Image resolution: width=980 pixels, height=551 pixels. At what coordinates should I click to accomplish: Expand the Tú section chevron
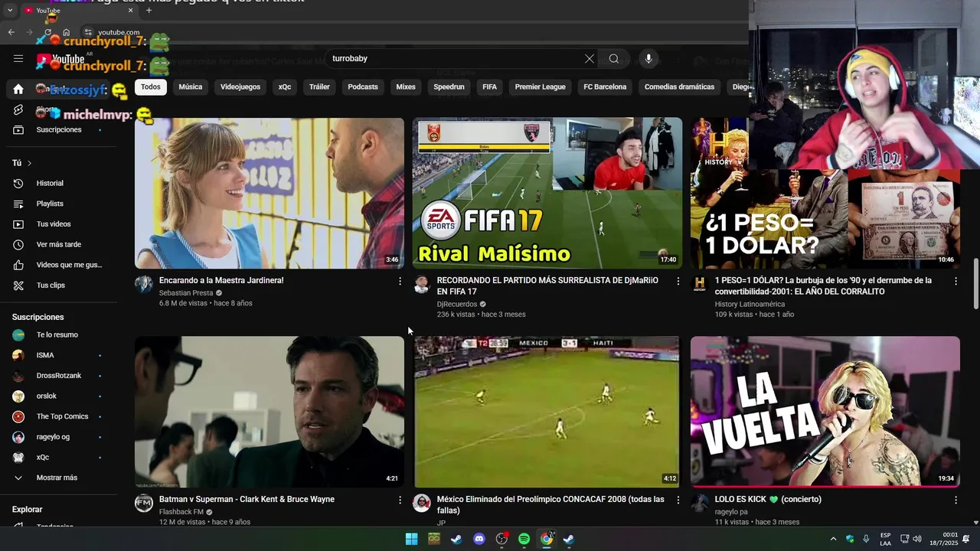[30, 163]
